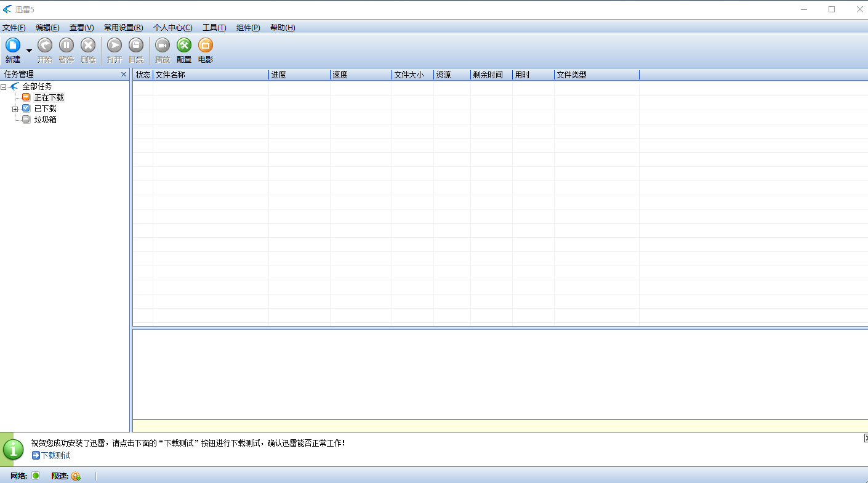
Task: Click the 新建 (New) download icon
Action: tap(13, 46)
